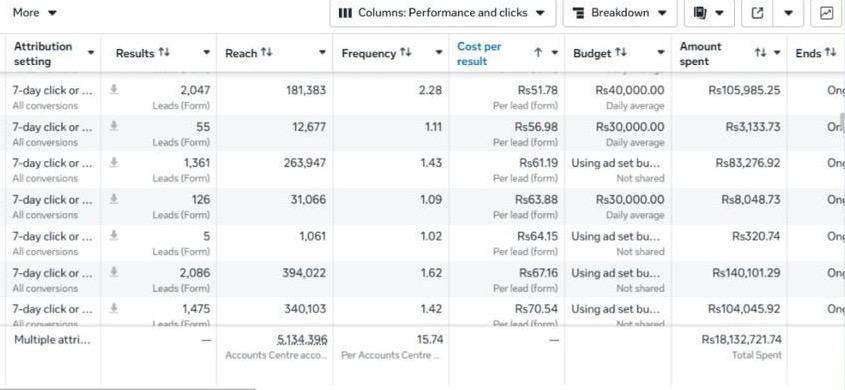Click amount spent Rs104,045.92
Image resolution: width=845 pixels, height=390 pixels.
tap(744, 309)
